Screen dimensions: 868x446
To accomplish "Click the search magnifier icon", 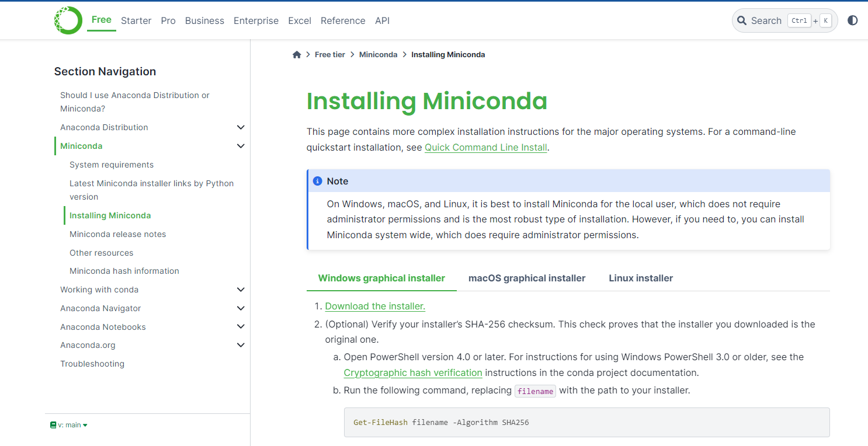I will pos(742,20).
